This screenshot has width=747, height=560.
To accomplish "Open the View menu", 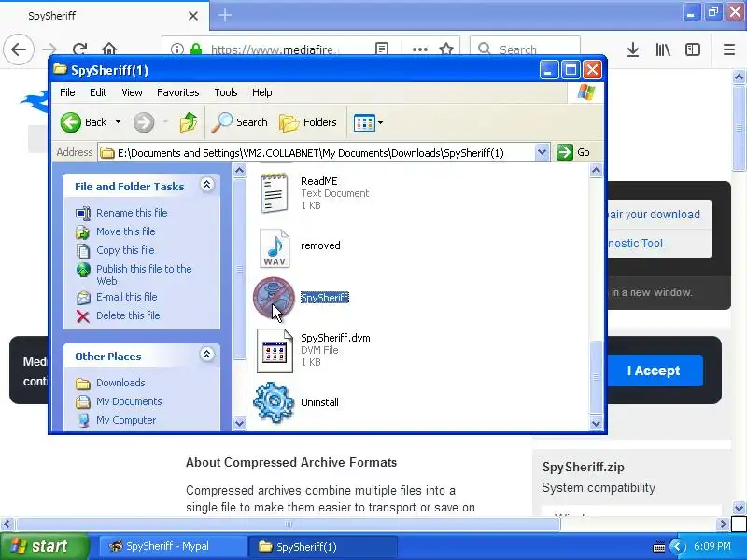I will tap(132, 92).
